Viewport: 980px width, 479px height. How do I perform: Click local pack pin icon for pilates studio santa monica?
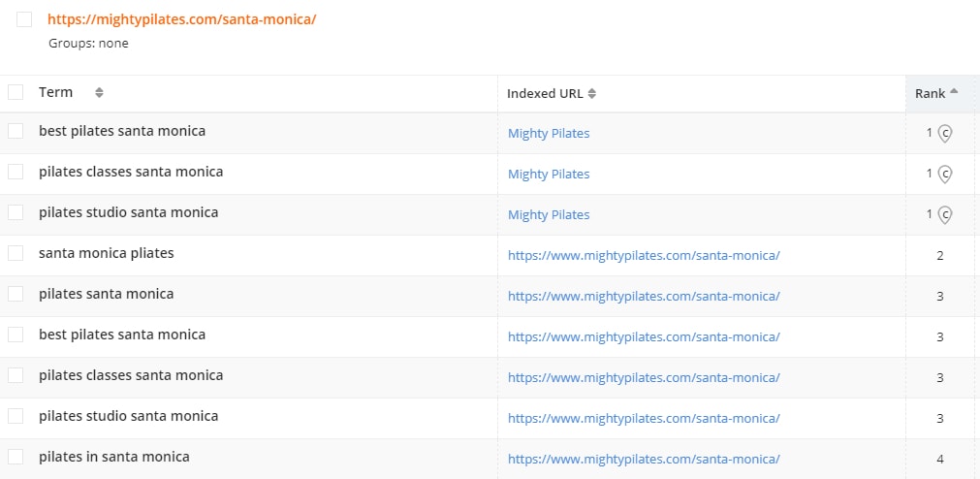pos(945,214)
